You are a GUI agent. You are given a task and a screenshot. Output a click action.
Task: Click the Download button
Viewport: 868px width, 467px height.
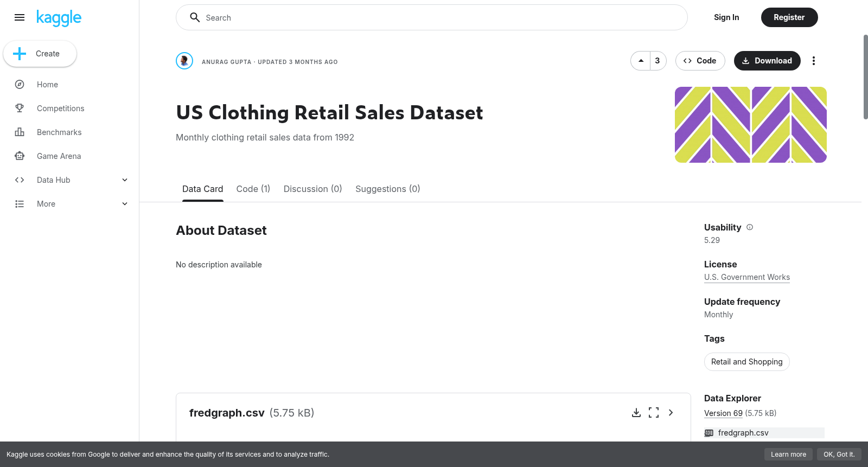pyautogui.click(x=767, y=61)
